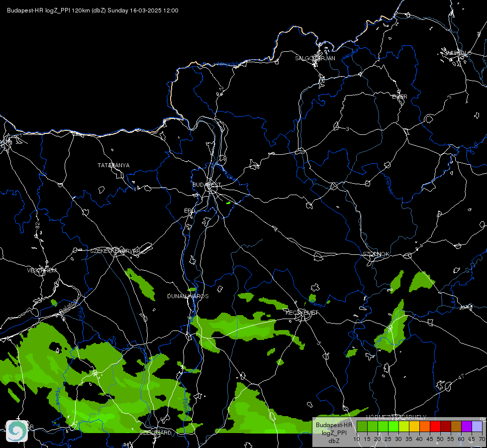Click the road number 47 label
487x448 pixels.
tap(461, 377)
